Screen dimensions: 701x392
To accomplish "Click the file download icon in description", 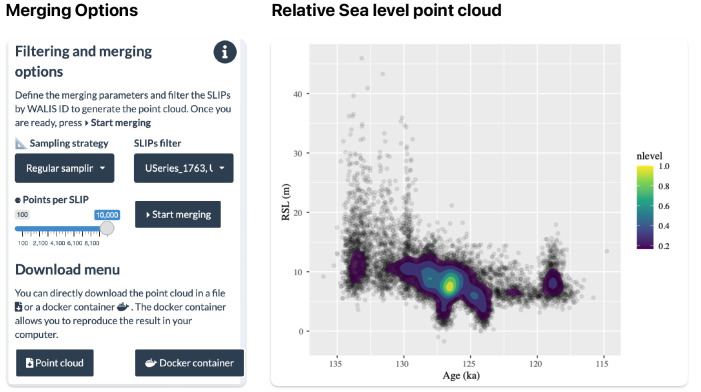I will (18, 307).
